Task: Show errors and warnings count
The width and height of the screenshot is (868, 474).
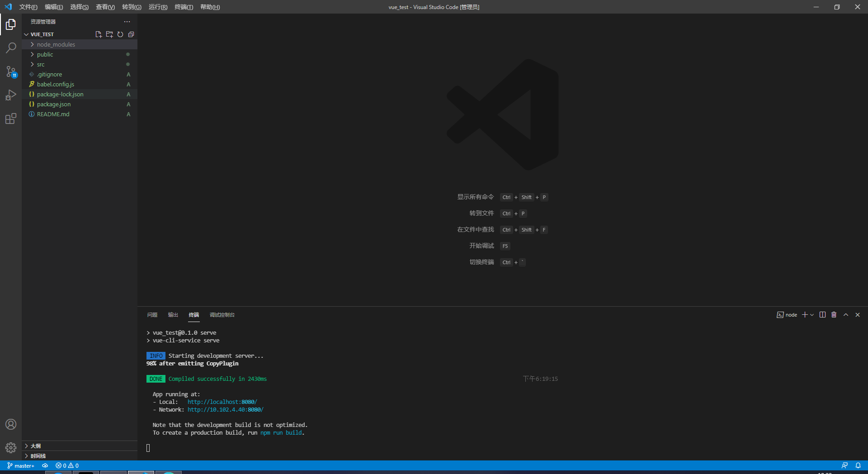Action: tap(67, 465)
